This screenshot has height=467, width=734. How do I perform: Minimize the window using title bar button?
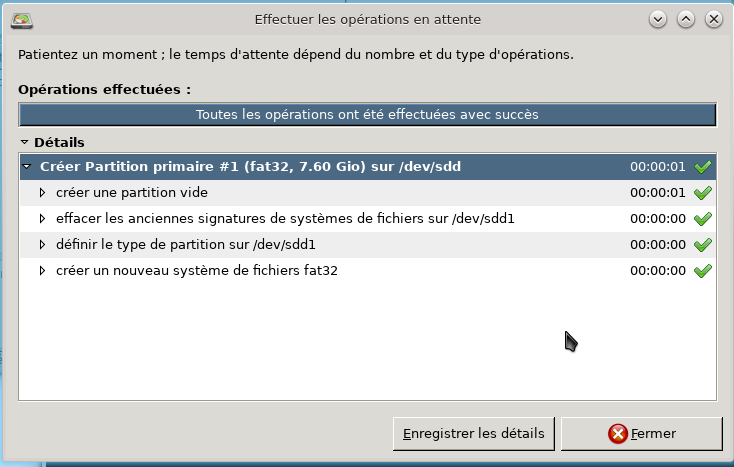(x=657, y=18)
